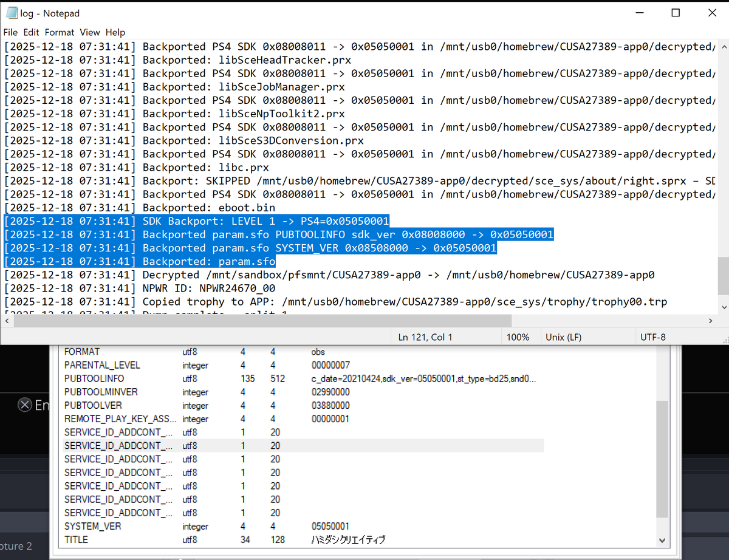Image resolution: width=729 pixels, height=560 pixels.
Task: Click the 'Backported: libSceHeadTracker.prx' line
Action: click(x=177, y=60)
